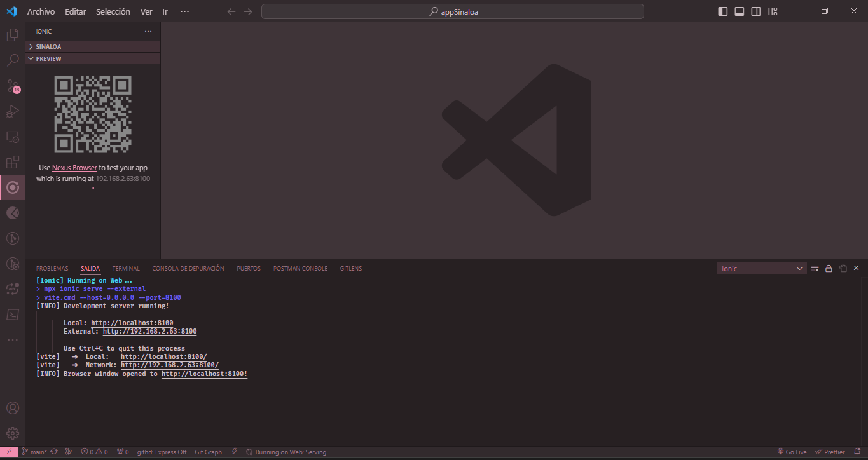This screenshot has width=868, height=460.
Task: Go back with the left arrow
Action: [x=231, y=11]
